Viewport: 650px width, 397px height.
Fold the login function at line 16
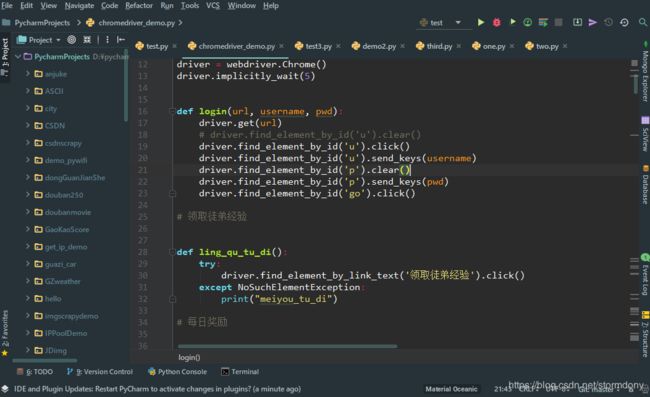(172, 111)
